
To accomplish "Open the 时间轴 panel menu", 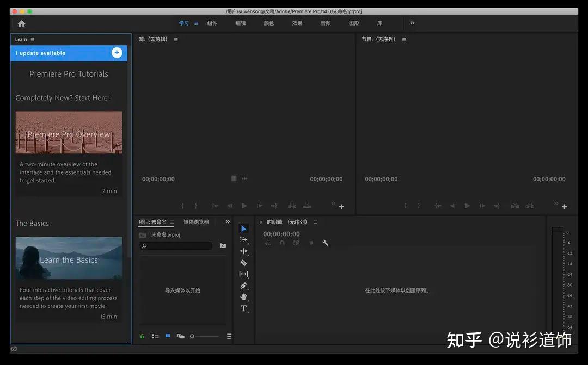I will coord(315,222).
